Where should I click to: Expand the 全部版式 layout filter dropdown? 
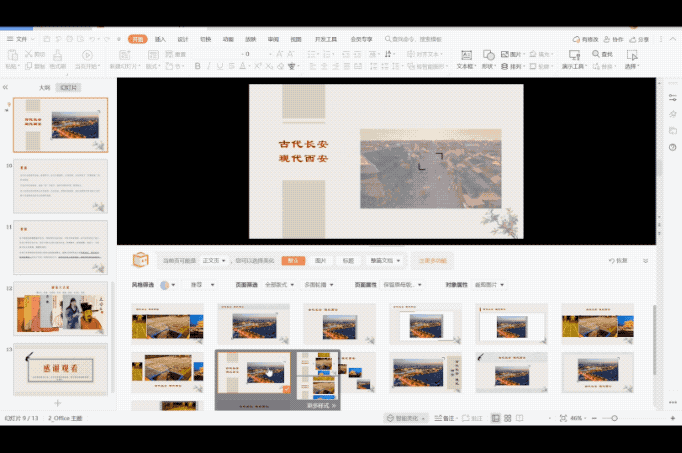click(275, 285)
